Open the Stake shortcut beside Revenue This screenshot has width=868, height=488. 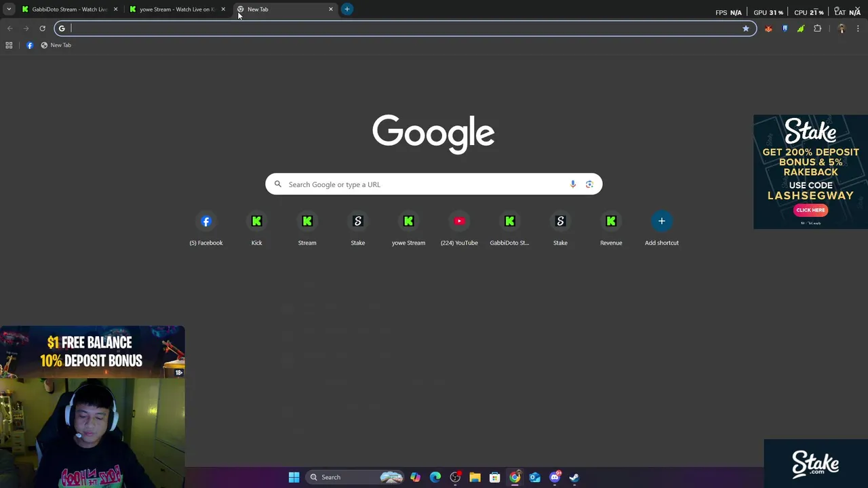coord(560,229)
